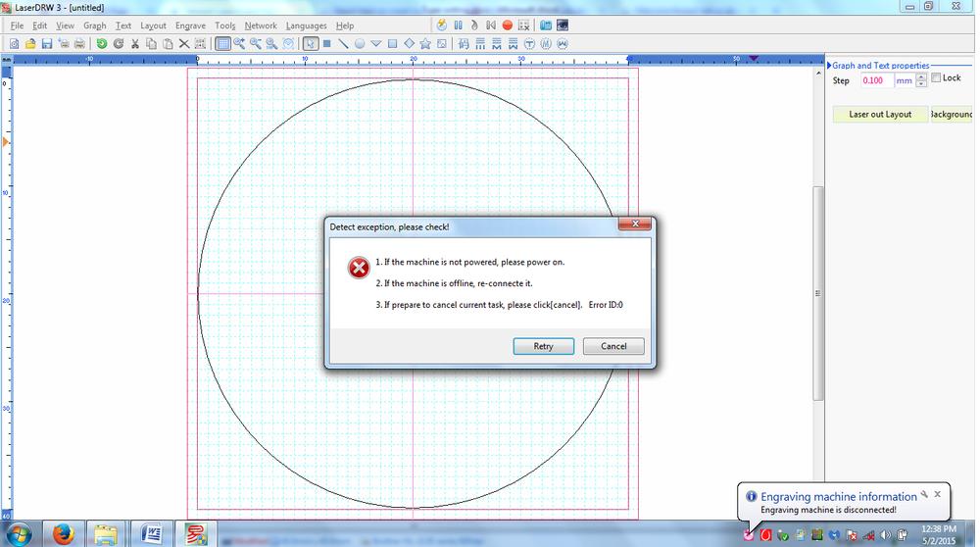The width and height of the screenshot is (980, 547).
Task: Dismiss the Engraving machine information balloon
Action: pos(937,494)
